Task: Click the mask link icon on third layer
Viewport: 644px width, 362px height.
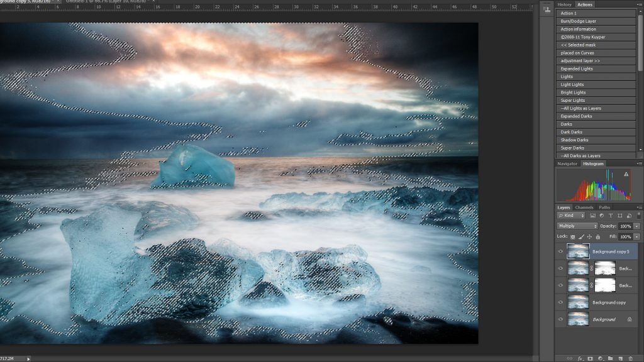Action: [x=591, y=285]
